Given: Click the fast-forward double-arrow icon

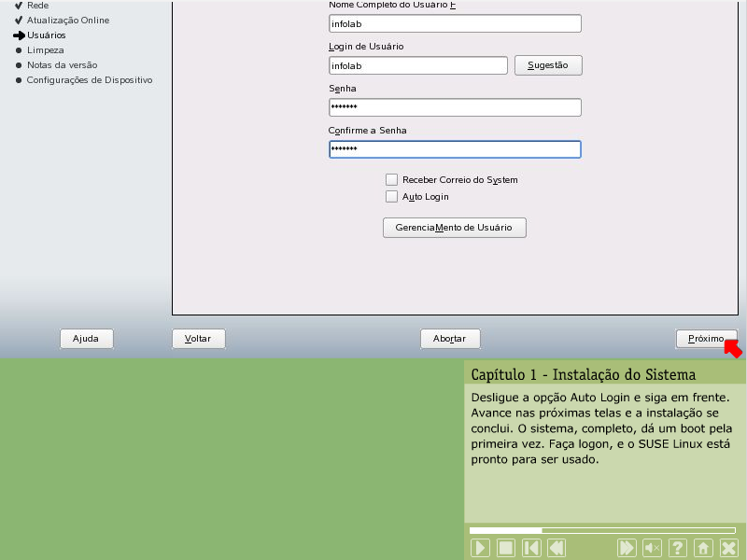Looking at the screenshot, I should pyautogui.click(x=627, y=548).
